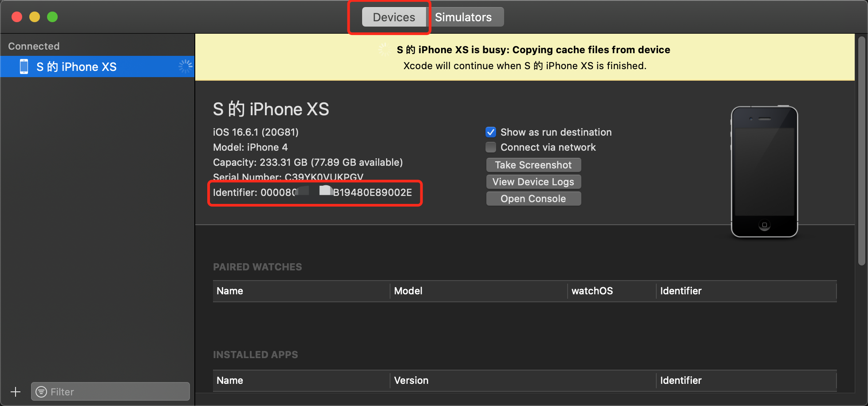The height and width of the screenshot is (406, 868).
Task: Click the INSTALLED APPS section heading
Action: tap(256, 355)
